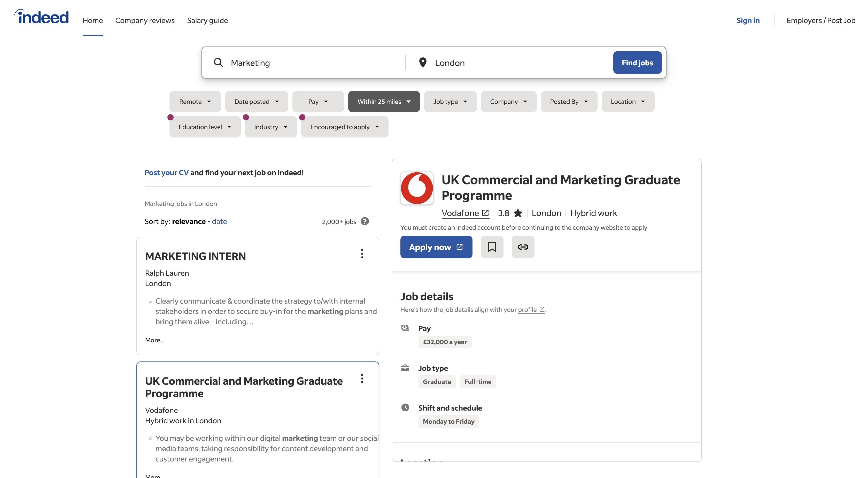868x478 pixels.
Task: Save job with bookmark icon
Action: [x=492, y=247]
